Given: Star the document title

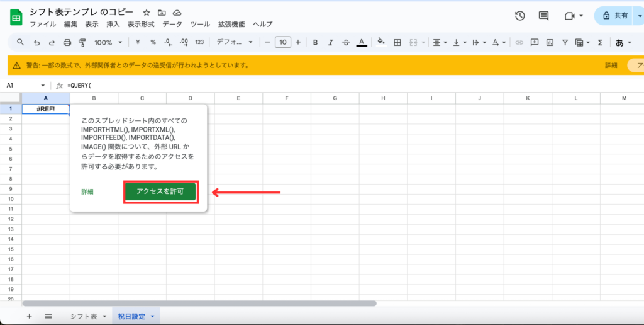Looking at the screenshot, I should tap(147, 13).
